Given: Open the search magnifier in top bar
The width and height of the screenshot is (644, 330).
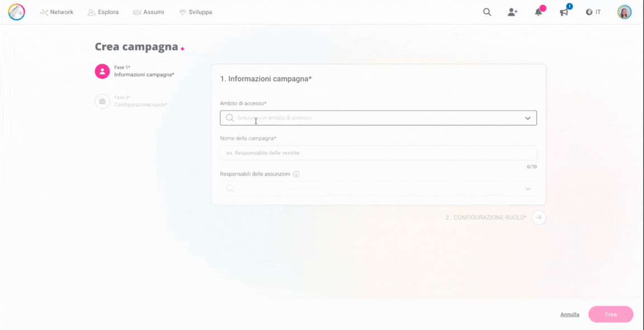Looking at the screenshot, I should pyautogui.click(x=487, y=12).
